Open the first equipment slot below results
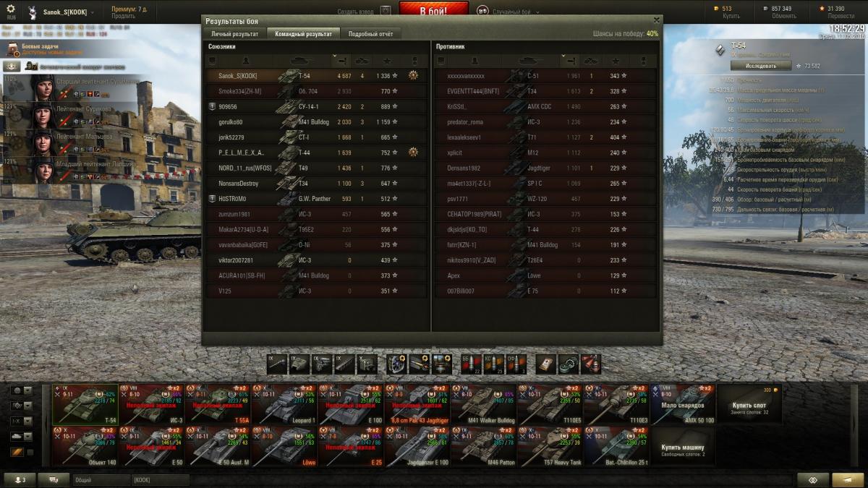 click(x=396, y=364)
